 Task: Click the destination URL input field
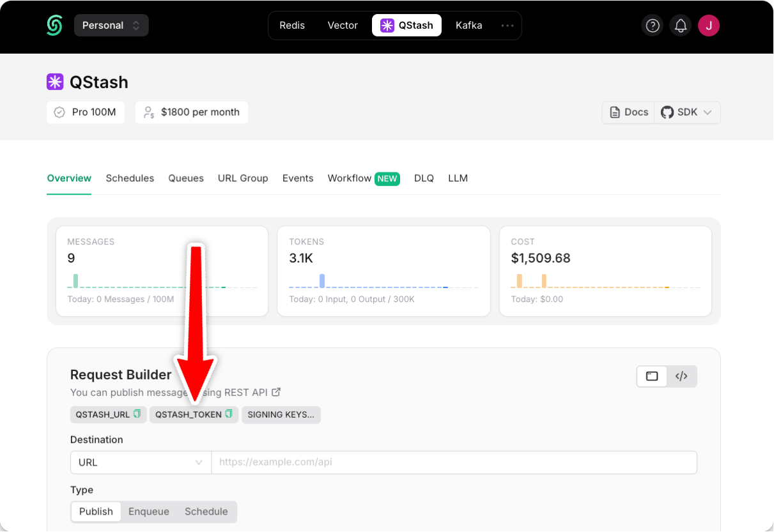pyautogui.click(x=454, y=462)
